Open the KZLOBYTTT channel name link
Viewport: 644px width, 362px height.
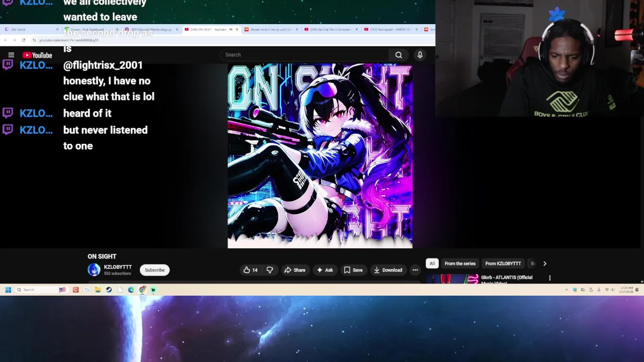tap(118, 267)
